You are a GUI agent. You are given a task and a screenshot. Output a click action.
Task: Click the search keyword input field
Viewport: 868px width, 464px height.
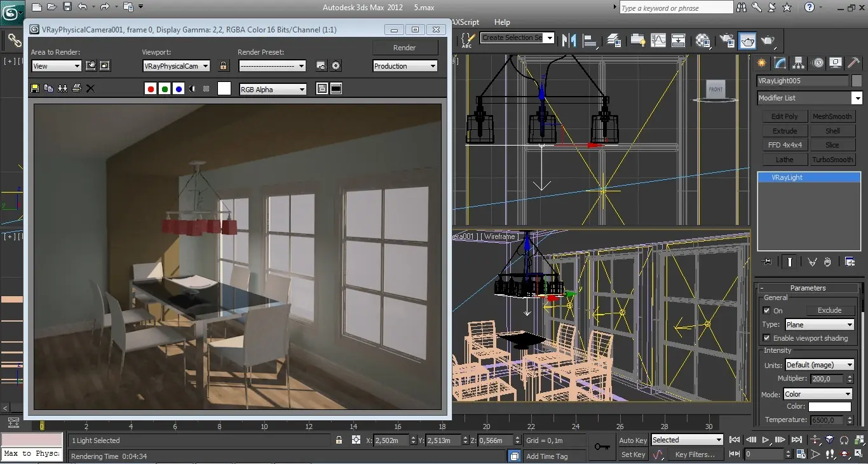pyautogui.click(x=676, y=8)
